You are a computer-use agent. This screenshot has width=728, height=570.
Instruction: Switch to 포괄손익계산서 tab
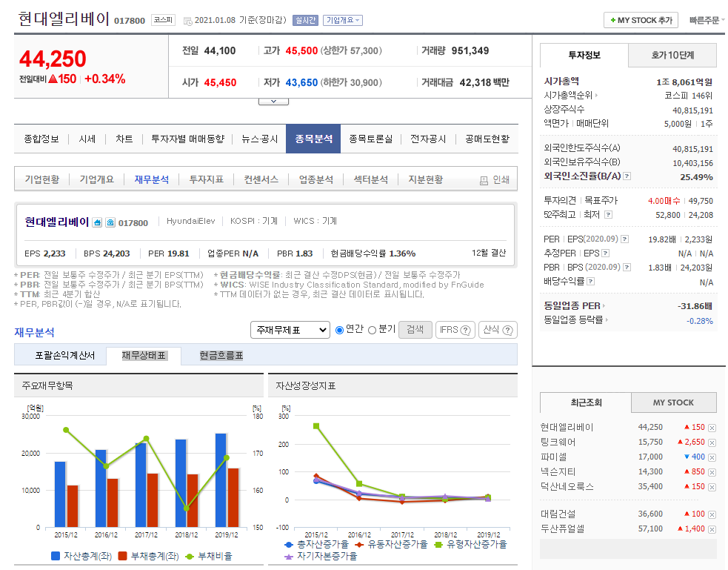click(64, 355)
